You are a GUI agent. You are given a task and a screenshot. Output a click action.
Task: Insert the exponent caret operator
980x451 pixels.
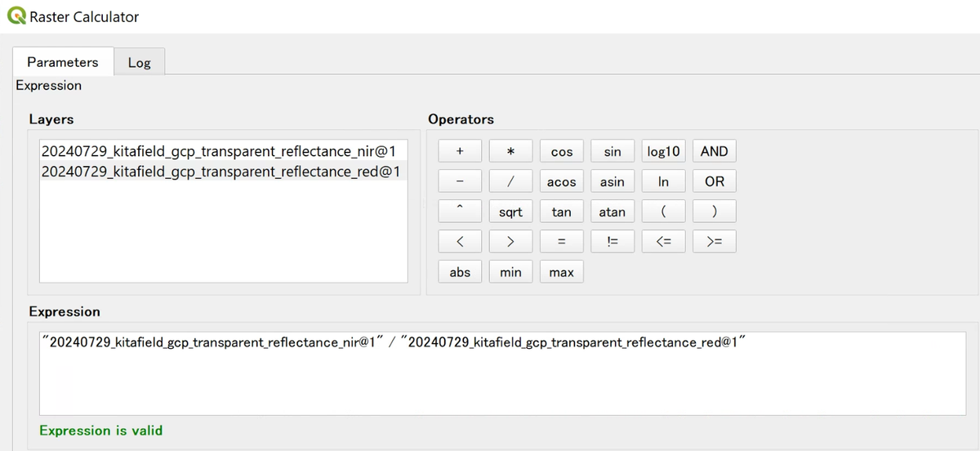coord(460,212)
